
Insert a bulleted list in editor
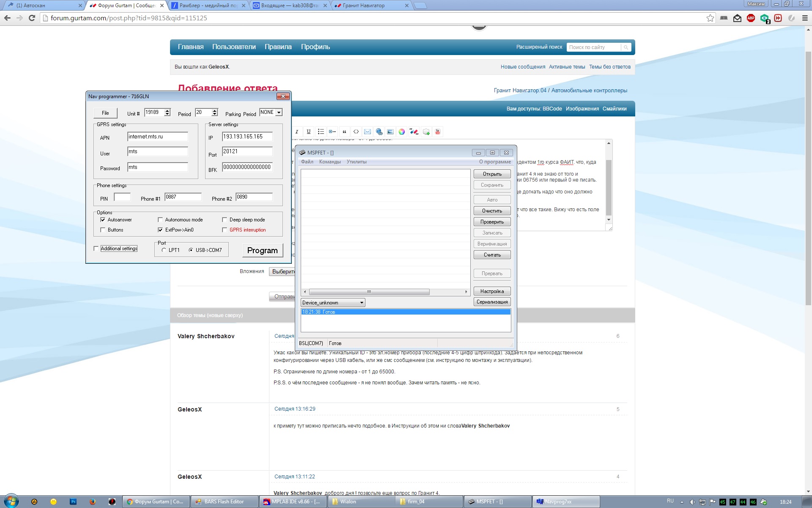coord(321,132)
